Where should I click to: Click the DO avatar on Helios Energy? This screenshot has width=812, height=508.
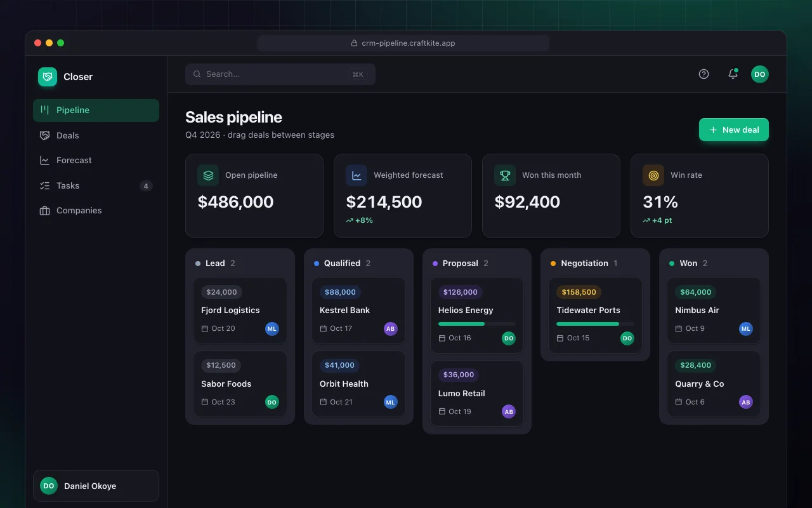pos(509,338)
